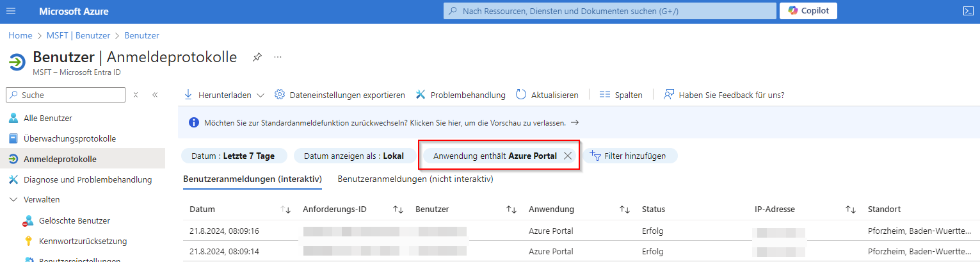980x262 pixels.
Task: Open Dateneinstellungen exportieren
Action: tap(339, 95)
